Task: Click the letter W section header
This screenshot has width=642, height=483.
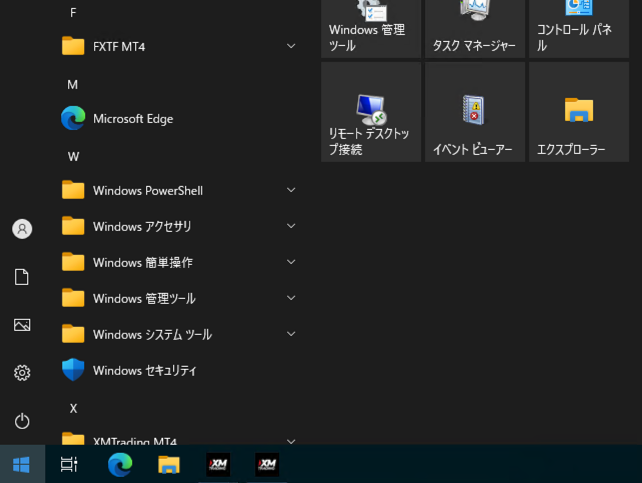Action: (73, 157)
